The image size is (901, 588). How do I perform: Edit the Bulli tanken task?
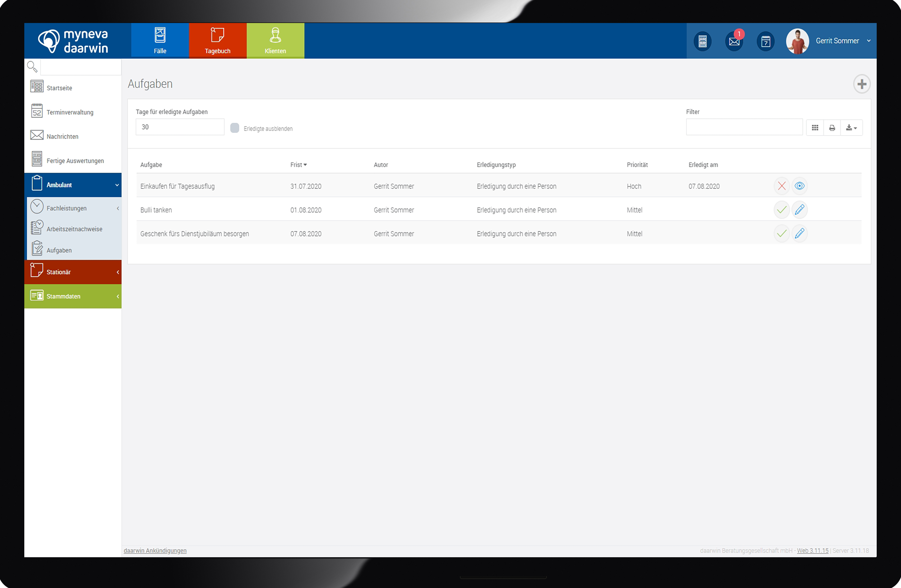point(800,210)
